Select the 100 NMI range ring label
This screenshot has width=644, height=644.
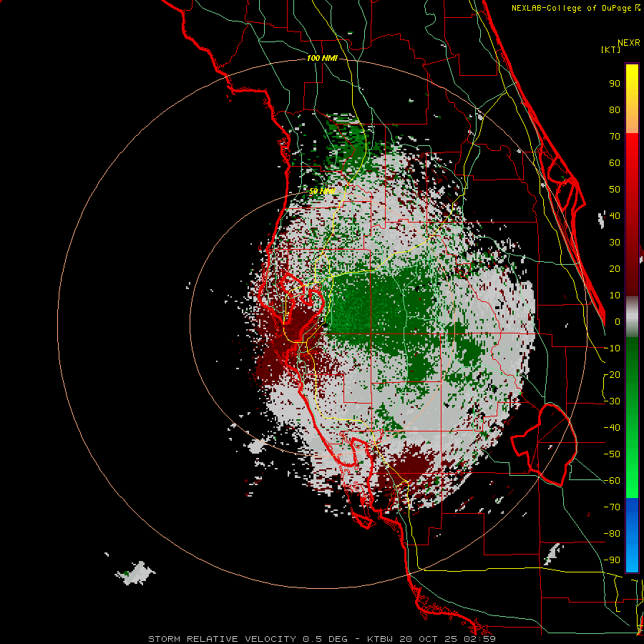coord(322,59)
